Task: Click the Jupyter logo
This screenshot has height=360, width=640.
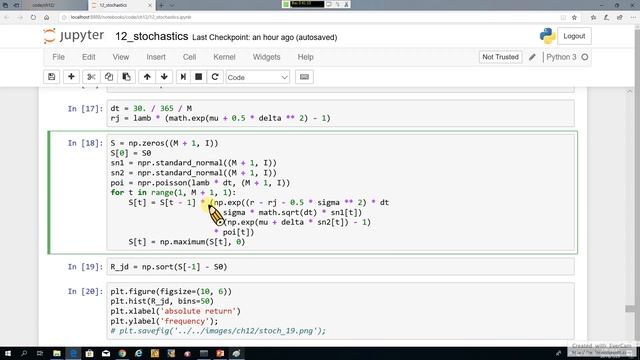Action: pyautogui.click(x=74, y=36)
